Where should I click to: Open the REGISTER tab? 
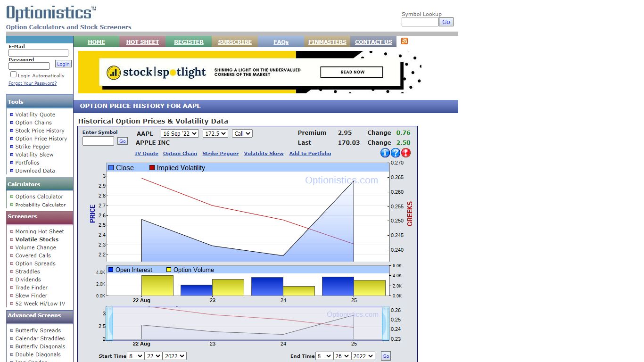[189, 42]
